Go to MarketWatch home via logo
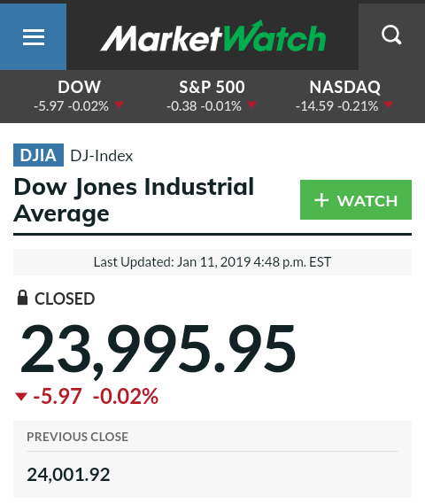This screenshot has width=425, height=504. tap(212, 36)
